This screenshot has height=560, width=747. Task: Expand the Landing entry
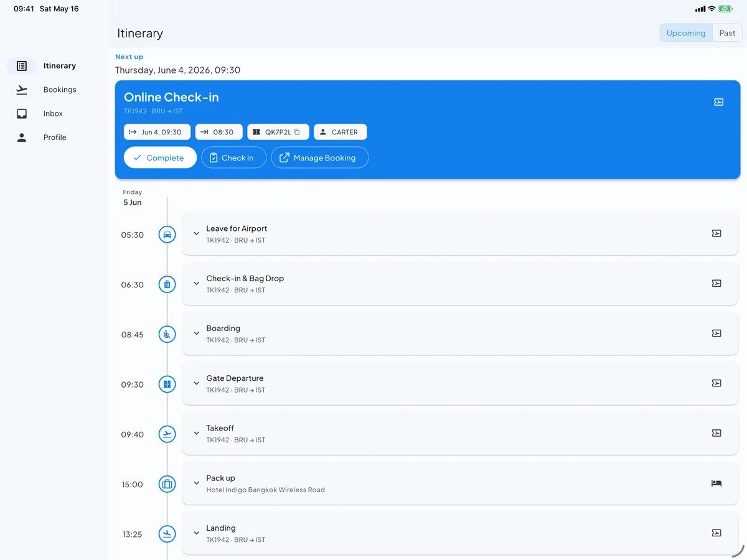(x=196, y=533)
